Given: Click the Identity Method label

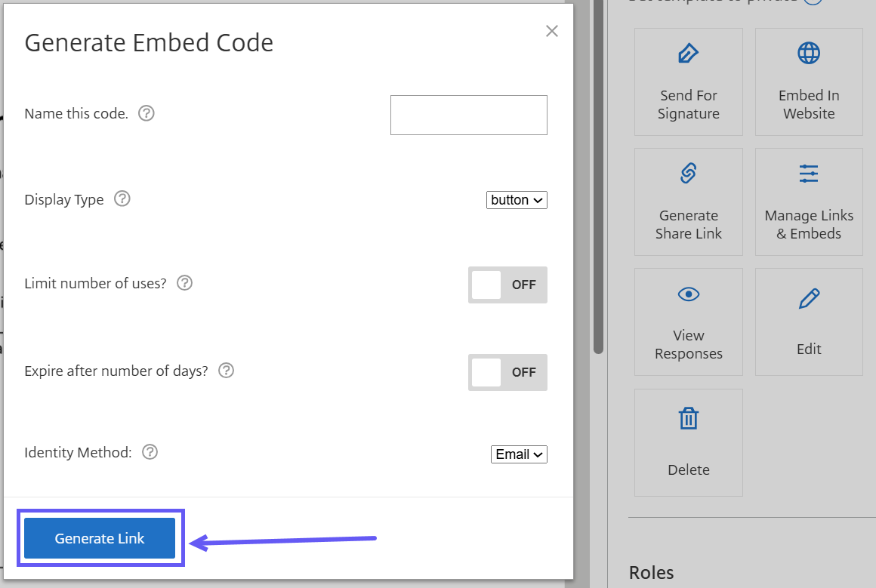Looking at the screenshot, I should (x=79, y=452).
